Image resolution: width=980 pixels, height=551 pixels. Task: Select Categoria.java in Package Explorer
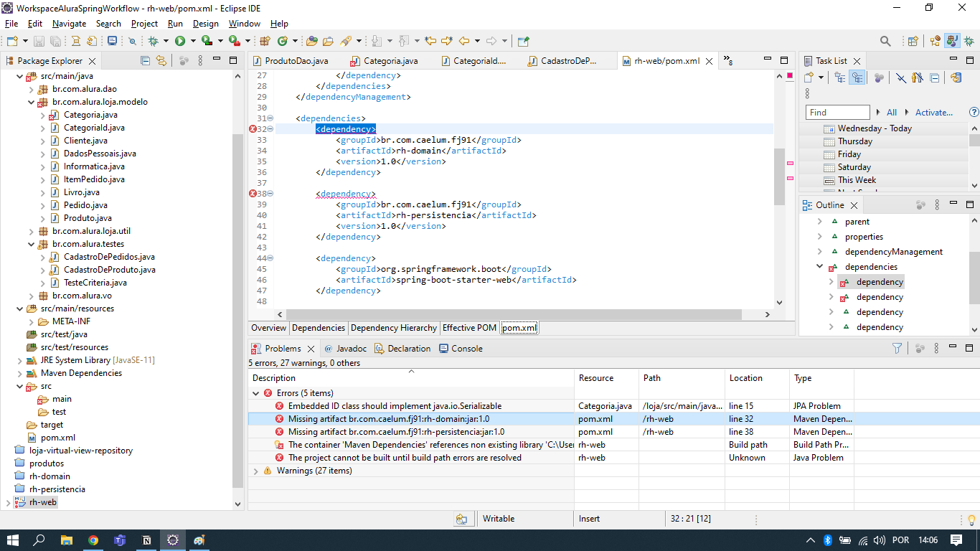click(90, 115)
